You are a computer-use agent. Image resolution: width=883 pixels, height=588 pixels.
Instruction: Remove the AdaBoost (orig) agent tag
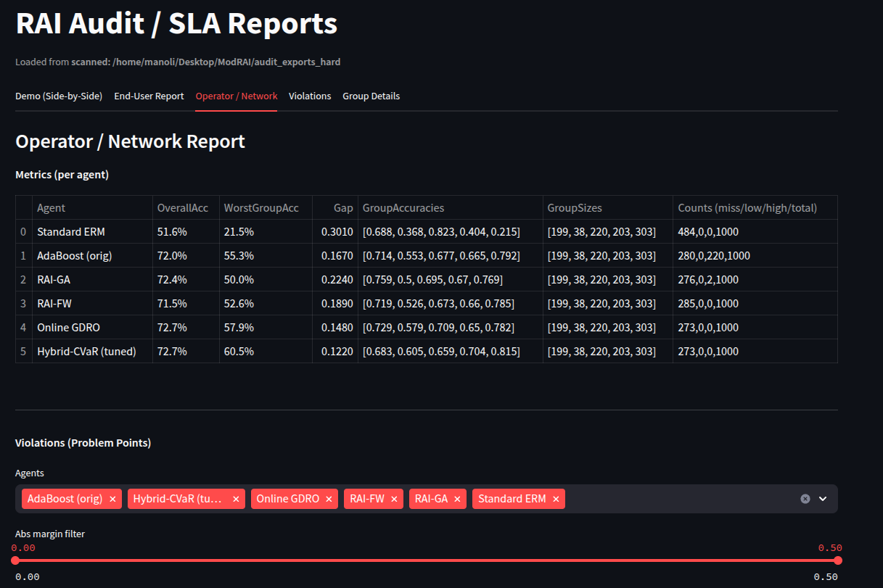coord(112,499)
